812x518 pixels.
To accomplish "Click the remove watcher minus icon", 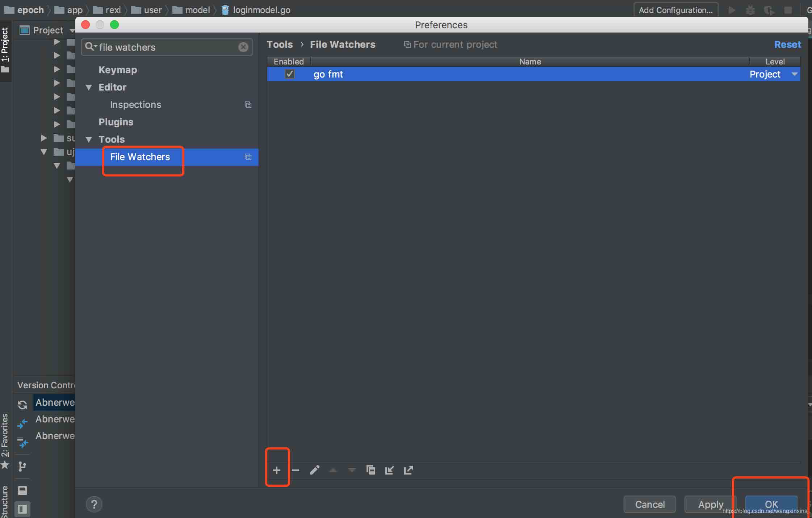I will pos(296,470).
